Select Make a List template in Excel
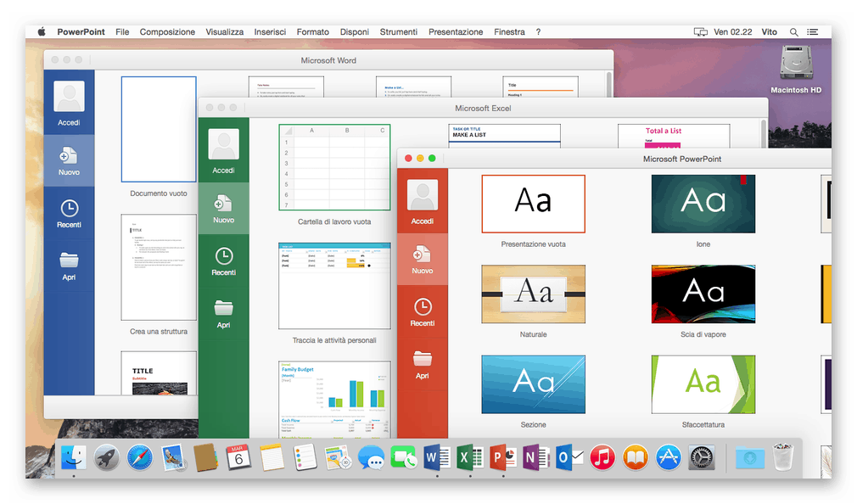Viewport: 857px width, 504px height. click(x=505, y=136)
